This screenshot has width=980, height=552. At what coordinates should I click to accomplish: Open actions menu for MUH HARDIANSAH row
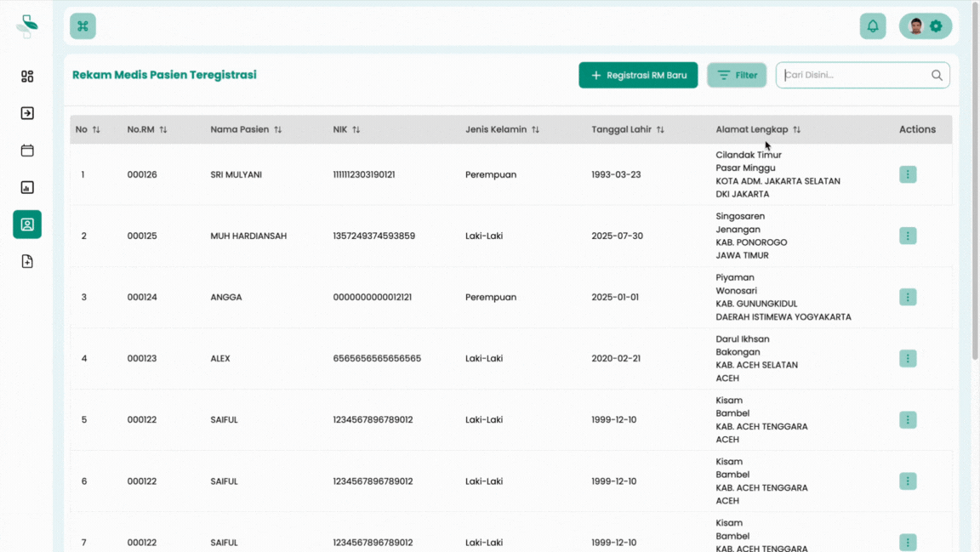[x=908, y=236]
